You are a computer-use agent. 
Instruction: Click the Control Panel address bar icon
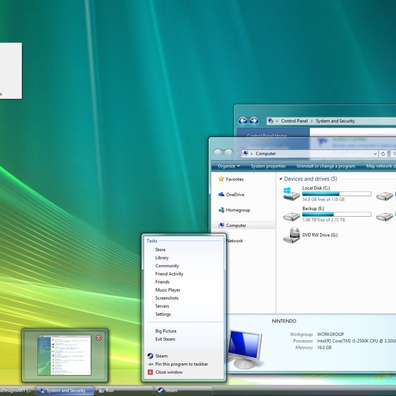271,121
